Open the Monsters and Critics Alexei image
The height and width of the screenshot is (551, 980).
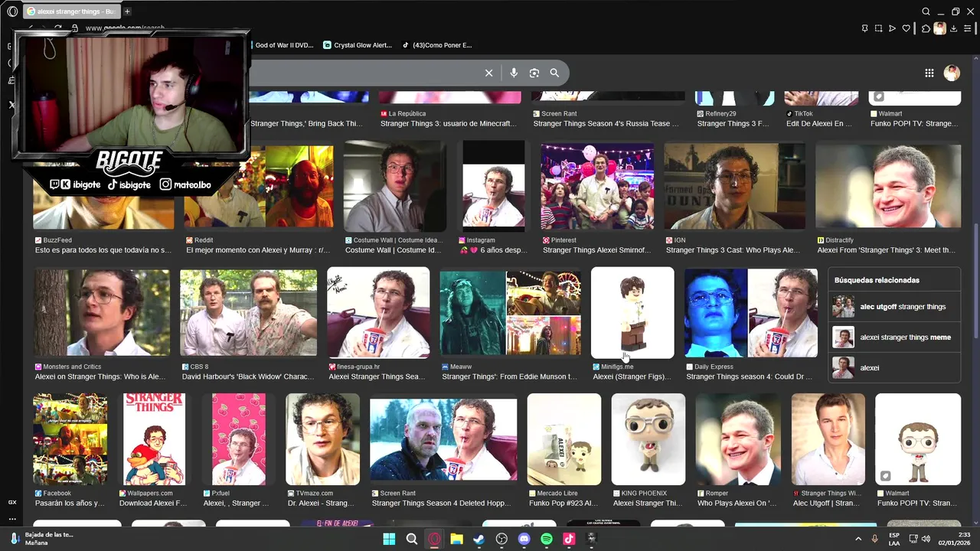coord(102,312)
